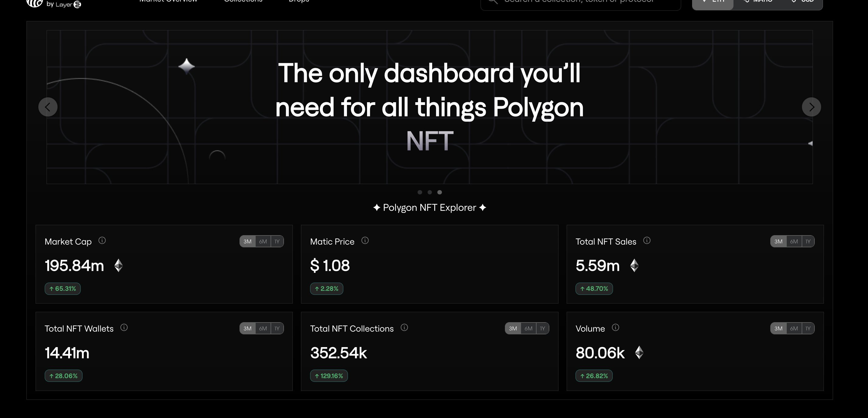Image resolution: width=868 pixels, height=418 pixels.
Task: Go to the previous carousel slide
Action: click(48, 107)
